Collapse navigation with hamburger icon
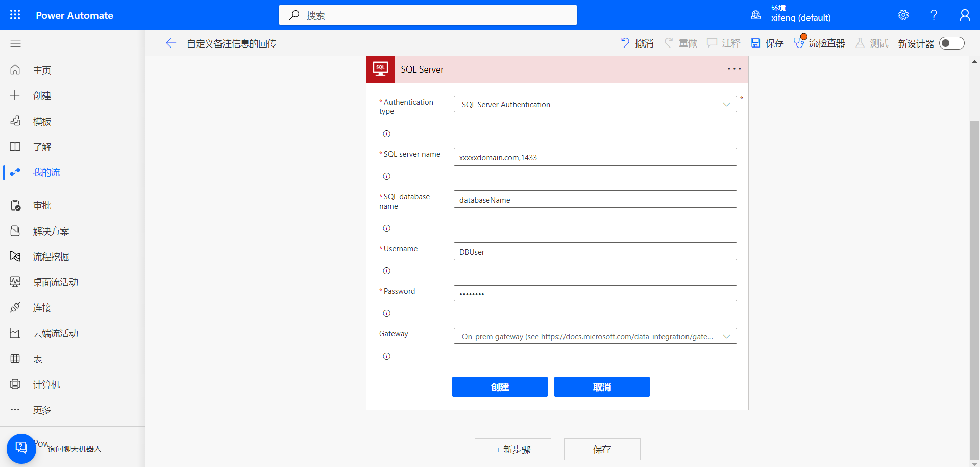Viewport: 980px width, 467px height. 16,43
